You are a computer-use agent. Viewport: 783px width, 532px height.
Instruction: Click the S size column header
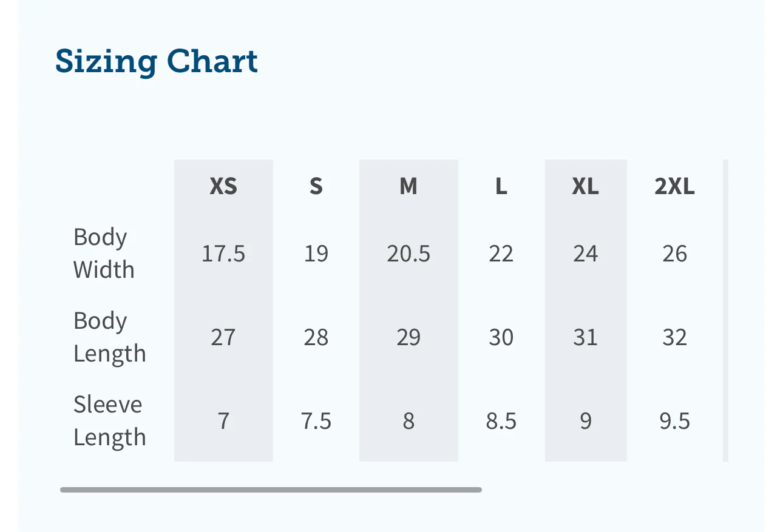[316, 186]
